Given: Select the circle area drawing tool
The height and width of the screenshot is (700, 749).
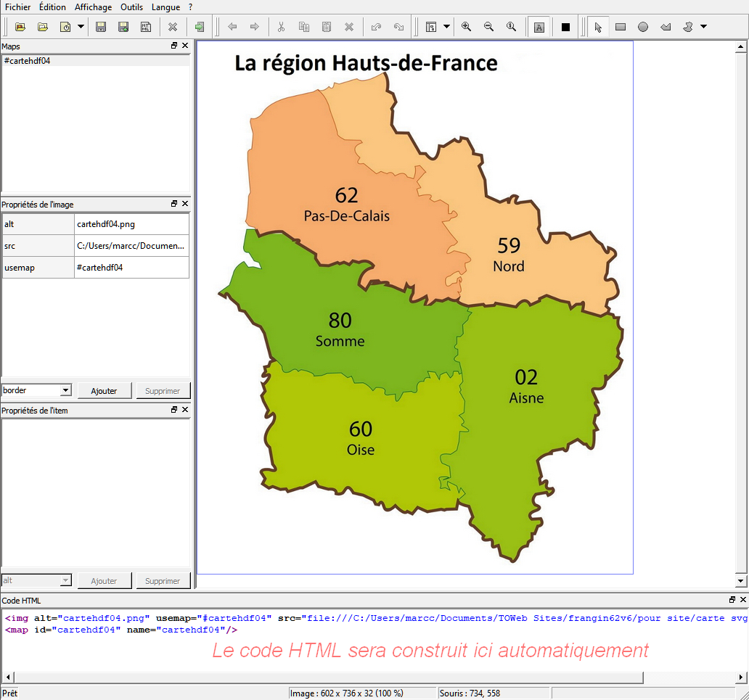Looking at the screenshot, I should 643,27.
